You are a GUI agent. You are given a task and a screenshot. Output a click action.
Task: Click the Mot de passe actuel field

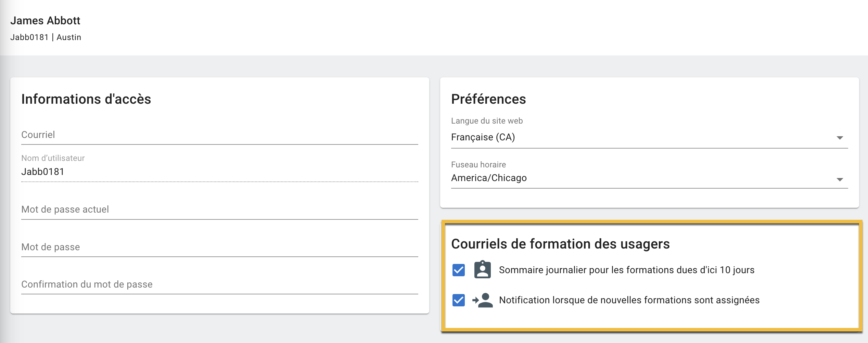tap(219, 209)
